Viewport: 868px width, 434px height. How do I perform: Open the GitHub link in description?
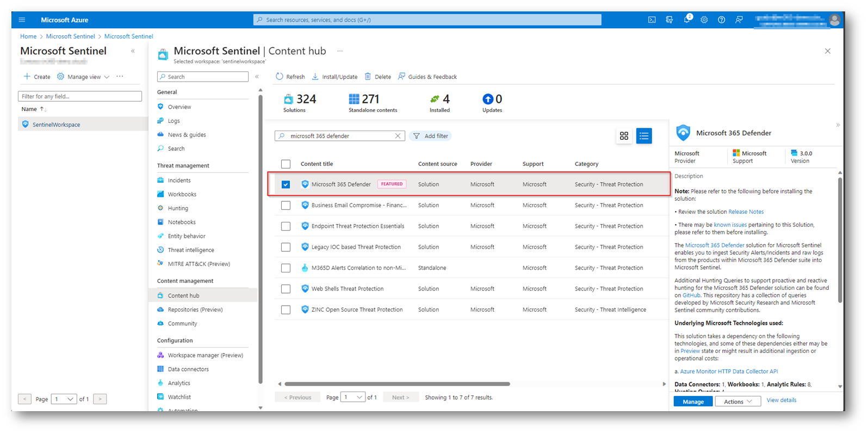(691, 295)
